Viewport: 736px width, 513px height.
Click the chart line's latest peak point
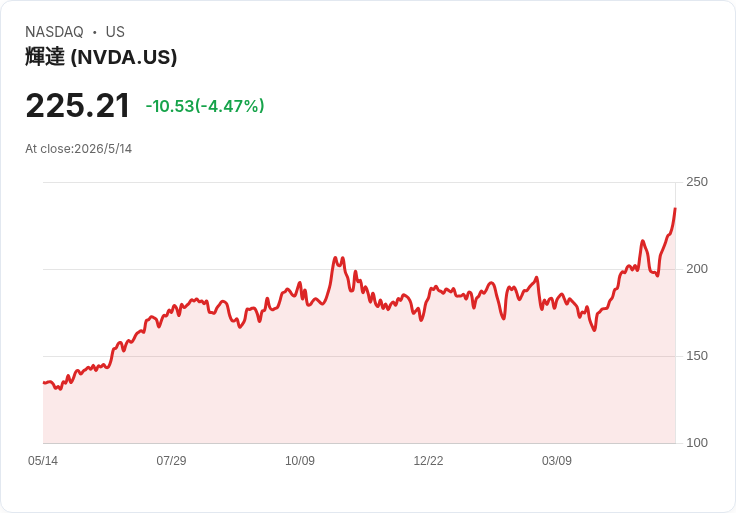point(675,209)
